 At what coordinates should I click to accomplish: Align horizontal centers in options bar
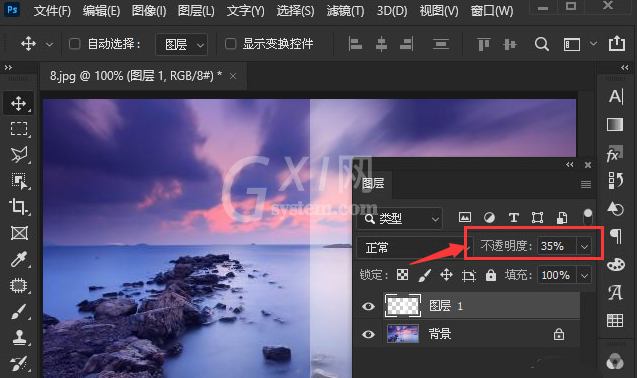(x=381, y=44)
